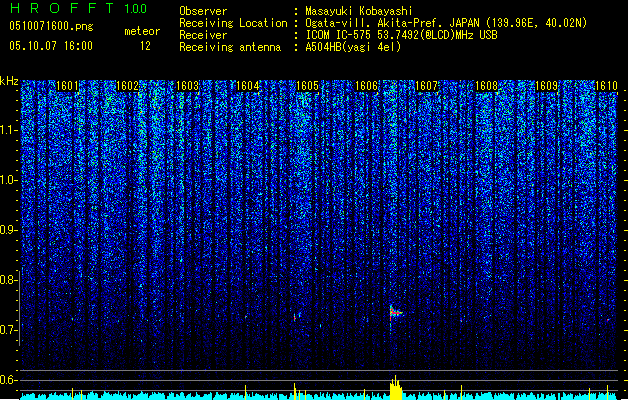Click the 1.0 kHz axis label

pyautogui.click(x=8, y=180)
